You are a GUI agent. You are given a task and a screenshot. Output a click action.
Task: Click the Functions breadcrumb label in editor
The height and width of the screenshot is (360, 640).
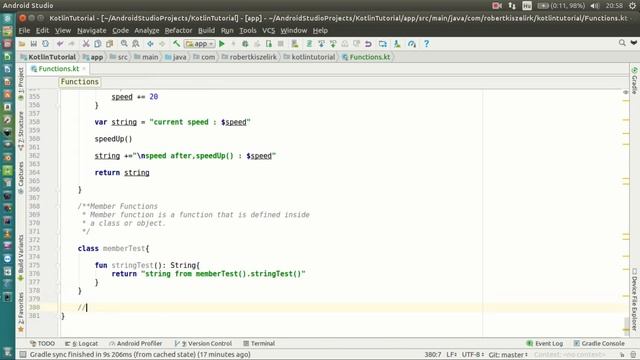(80, 82)
